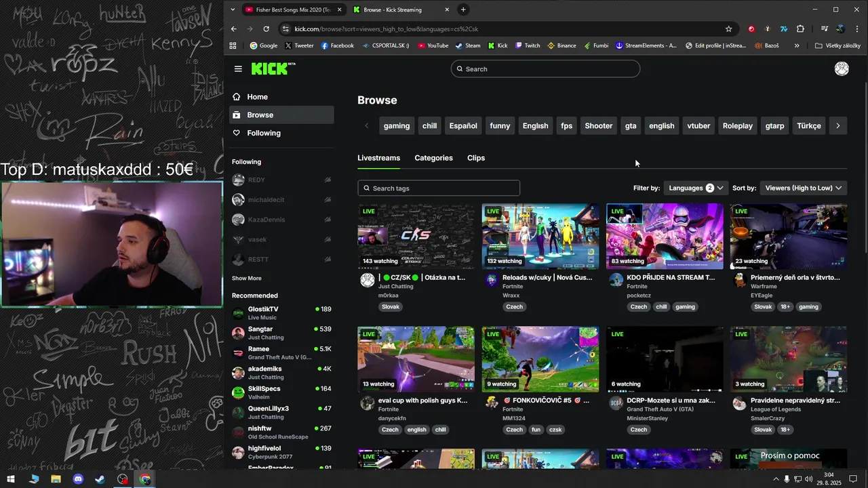Open the Windows Start menu
This screenshot has height=488, width=868.
pos(11,479)
